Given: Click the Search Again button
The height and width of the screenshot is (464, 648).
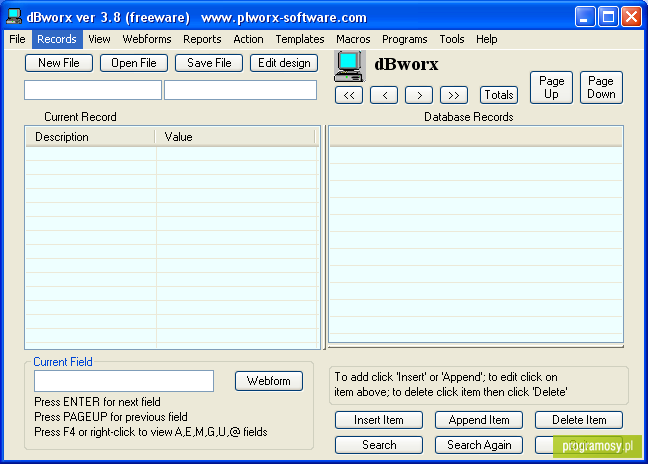Looking at the screenshot, I should 479,445.
